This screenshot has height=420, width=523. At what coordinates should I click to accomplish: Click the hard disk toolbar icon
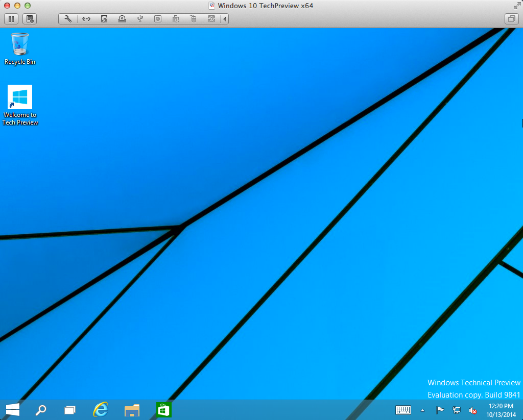pos(104,19)
